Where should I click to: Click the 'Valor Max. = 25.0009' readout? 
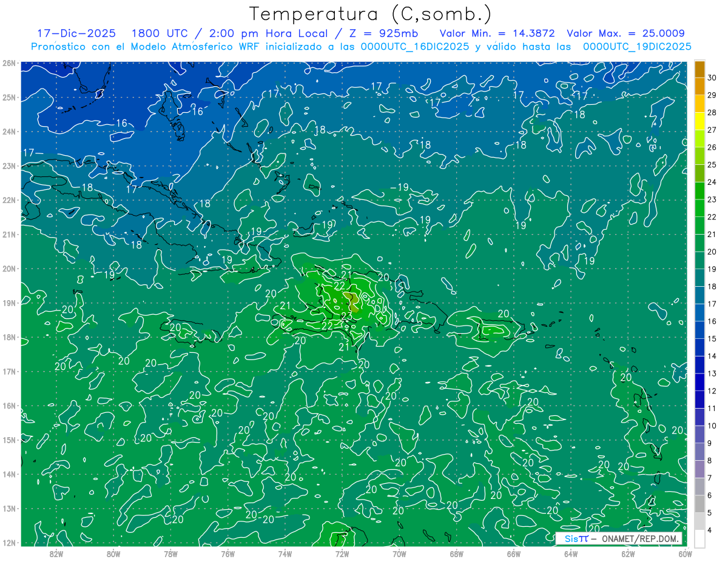click(x=625, y=34)
